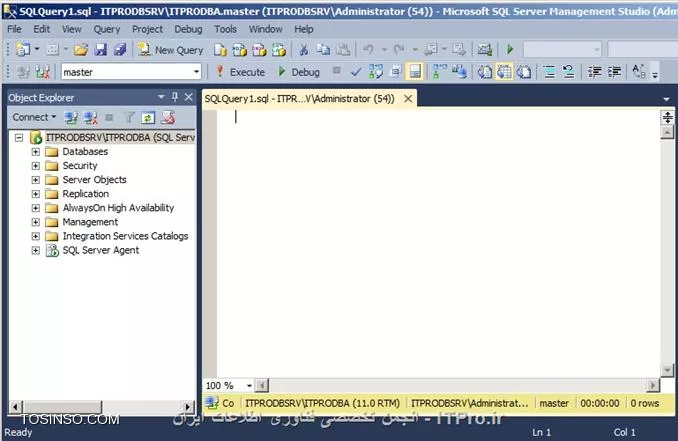Toggle the IntelliSense Enabled icon
This screenshot has width=678, height=441.
click(415, 72)
